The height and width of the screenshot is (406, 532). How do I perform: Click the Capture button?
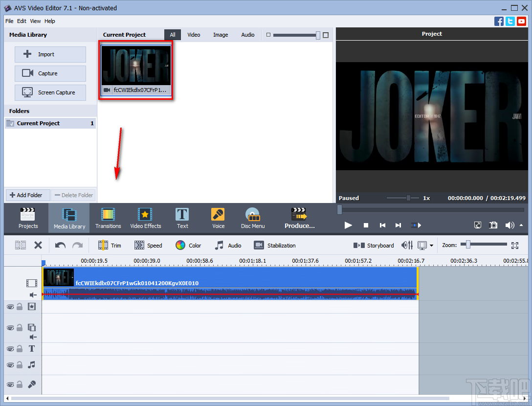tap(50, 73)
